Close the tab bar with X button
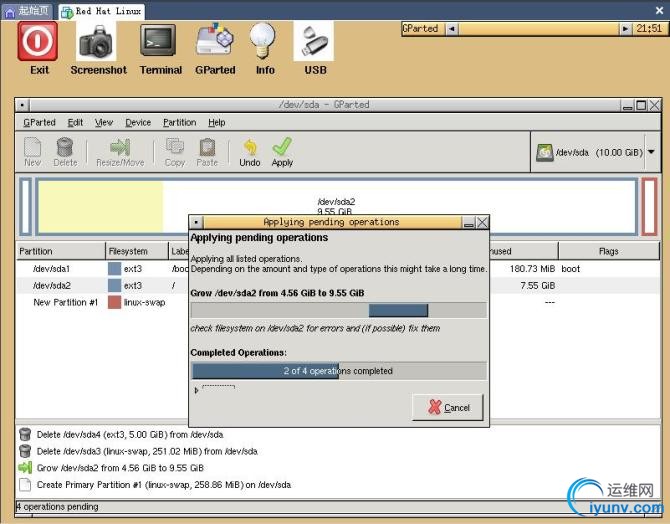Image resolution: width=670 pixels, height=524 pixels. pos(659,11)
